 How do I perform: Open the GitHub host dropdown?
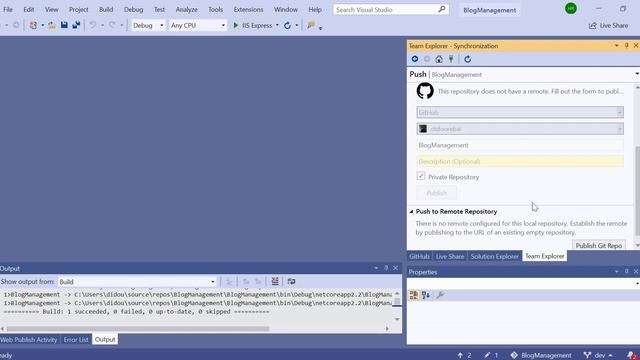coord(520,112)
